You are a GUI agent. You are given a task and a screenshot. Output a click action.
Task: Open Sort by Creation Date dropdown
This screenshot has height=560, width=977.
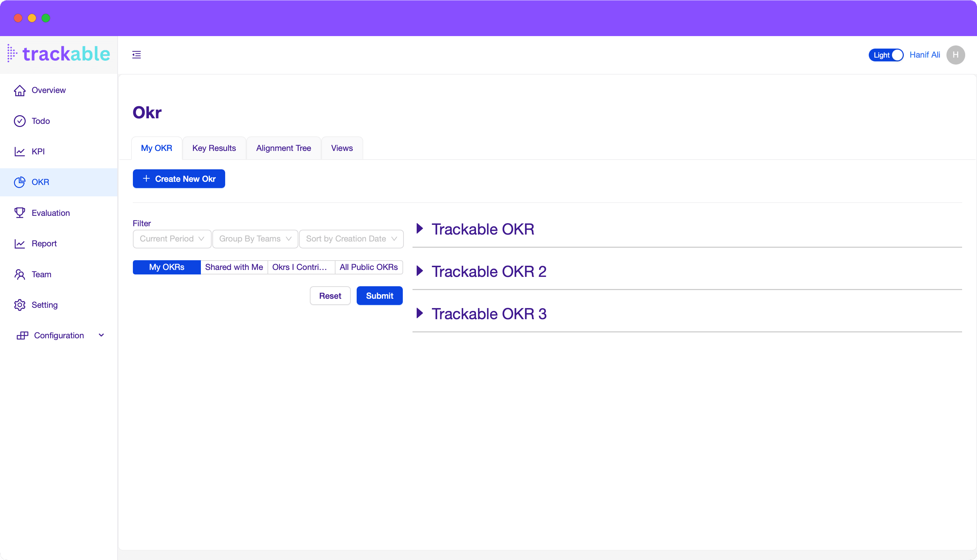coord(351,239)
